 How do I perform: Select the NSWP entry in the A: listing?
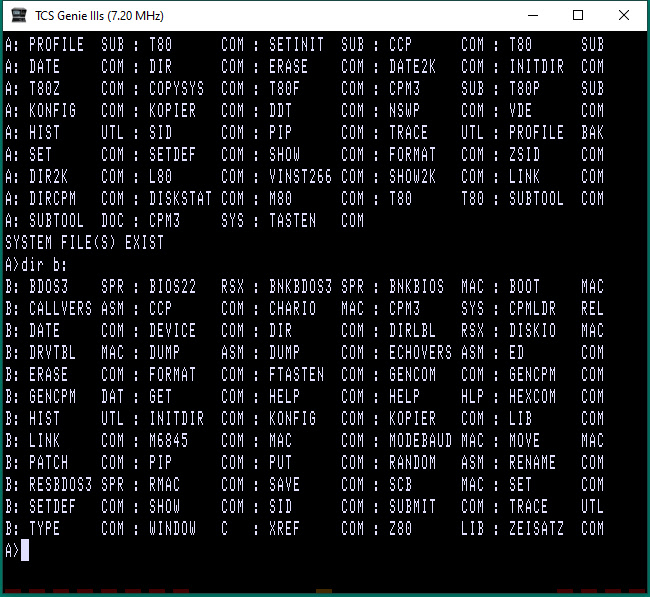click(405, 110)
